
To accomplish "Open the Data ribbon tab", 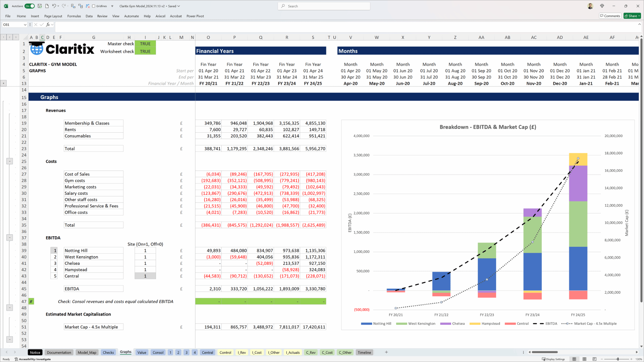I will [89, 16].
